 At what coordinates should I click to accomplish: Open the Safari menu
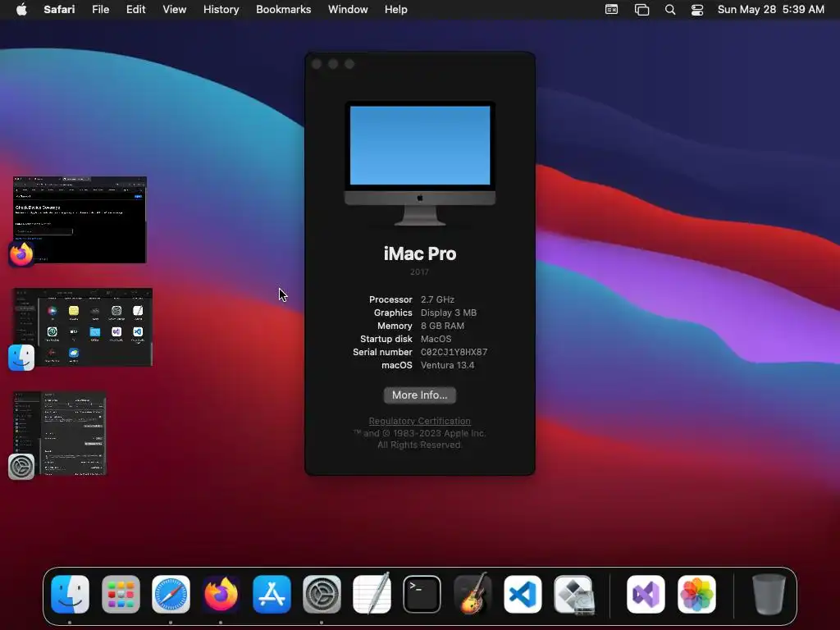coord(59,10)
